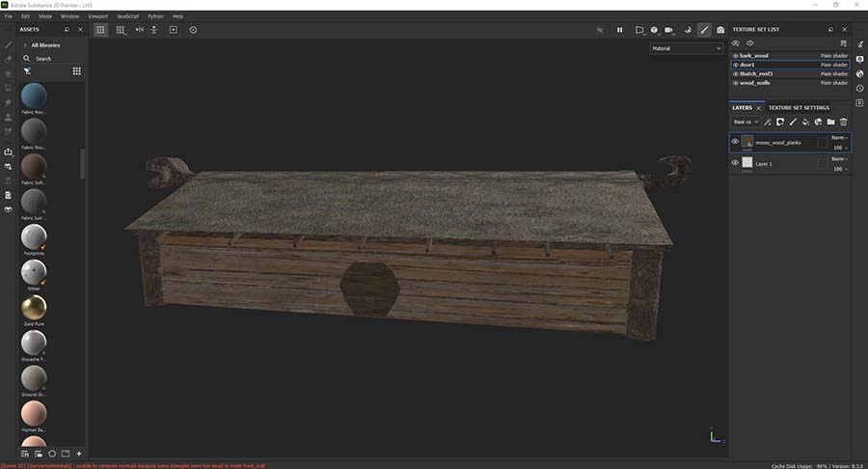Hide the mossy_wood_planks layer
This screenshot has width=868, height=469.
click(x=735, y=142)
